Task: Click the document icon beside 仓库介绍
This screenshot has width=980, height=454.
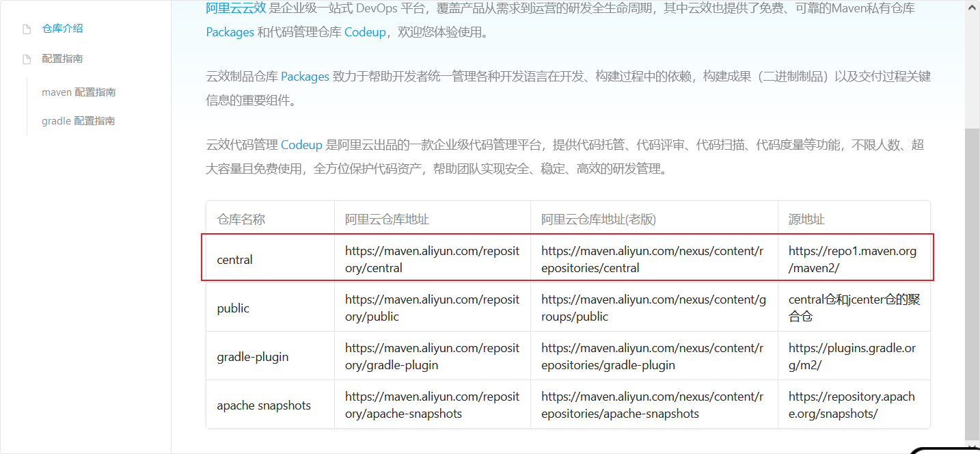Action: tap(27, 29)
